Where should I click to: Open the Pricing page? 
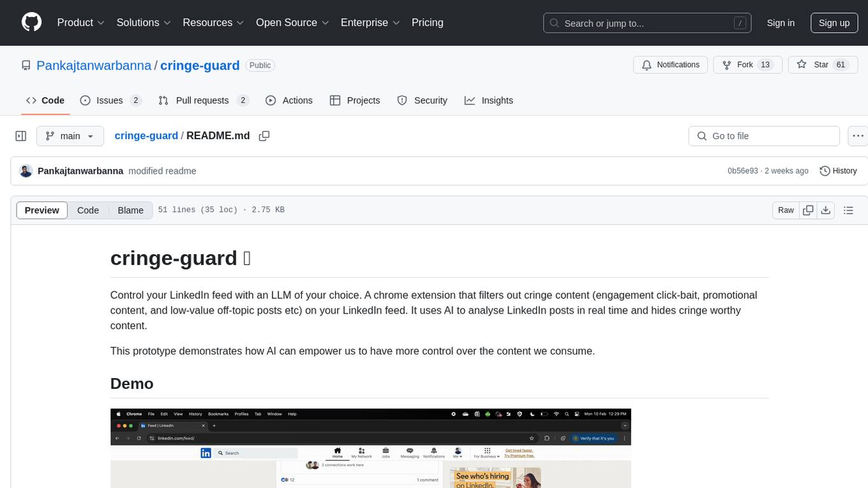428,22
